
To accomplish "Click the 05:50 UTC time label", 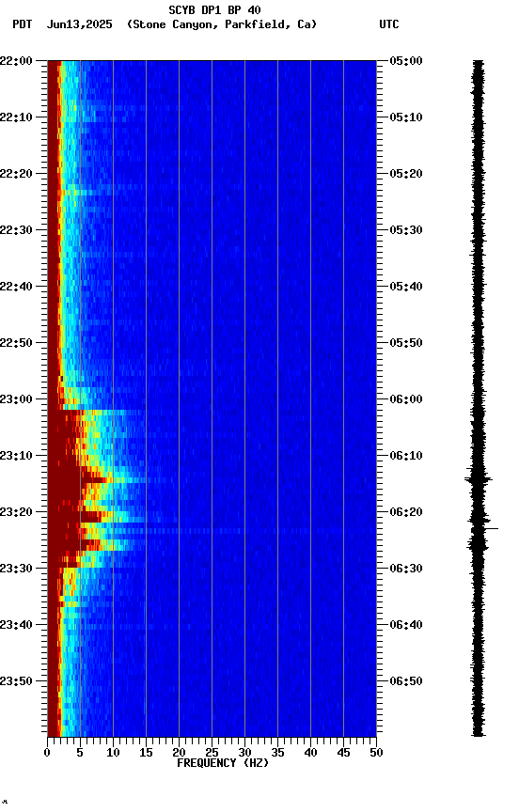I will [x=406, y=343].
